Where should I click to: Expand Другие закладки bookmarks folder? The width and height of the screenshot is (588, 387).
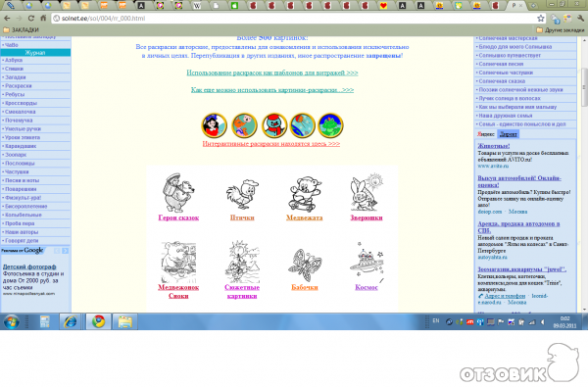[x=561, y=29]
